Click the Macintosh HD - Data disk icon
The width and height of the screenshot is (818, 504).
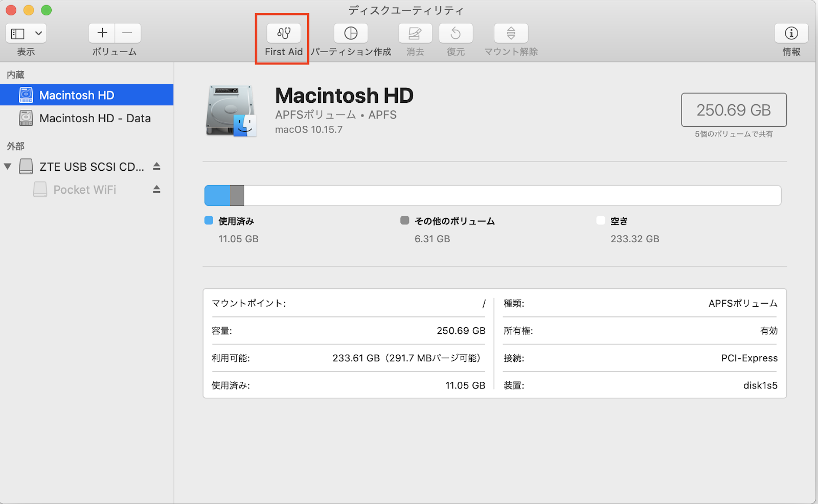click(x=26, y=118)
